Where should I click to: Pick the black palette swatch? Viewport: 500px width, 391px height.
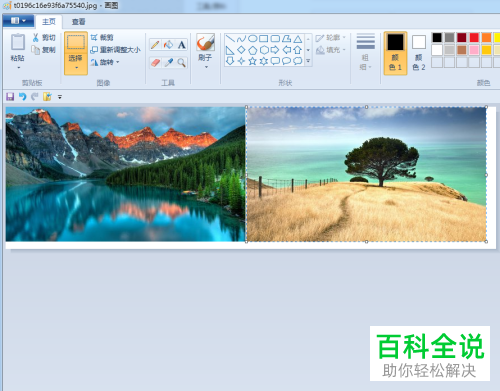pos(437,38)
